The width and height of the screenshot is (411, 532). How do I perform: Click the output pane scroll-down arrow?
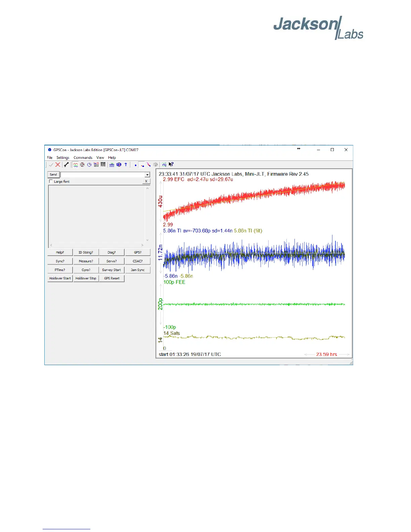[x=147, y=240]
